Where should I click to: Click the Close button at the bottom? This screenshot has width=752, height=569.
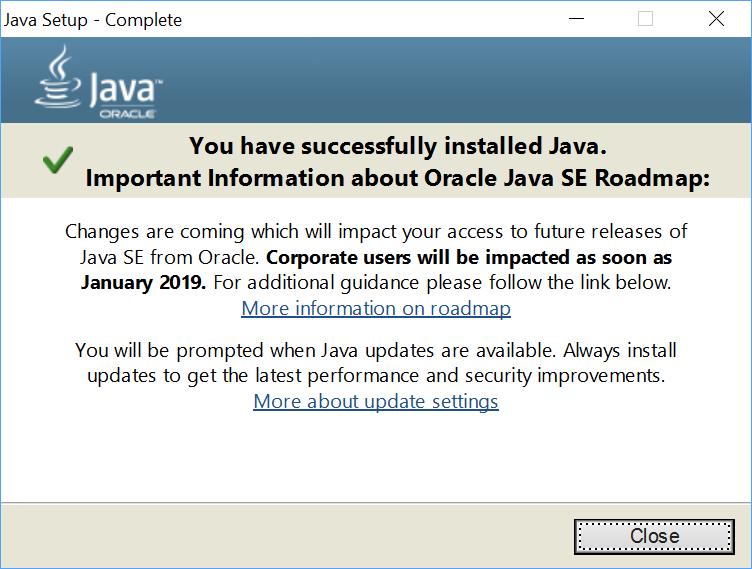pos(654,536)
